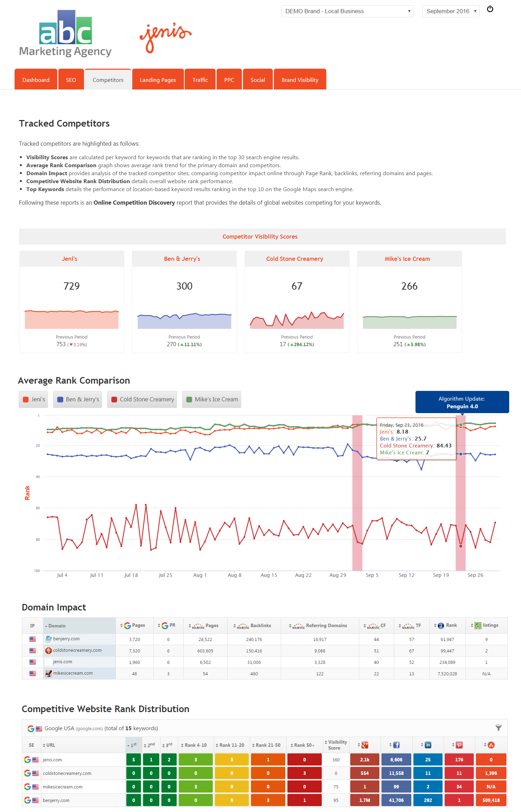Click the power logout icon
521x812 pixels.
[x=490, y=9]
